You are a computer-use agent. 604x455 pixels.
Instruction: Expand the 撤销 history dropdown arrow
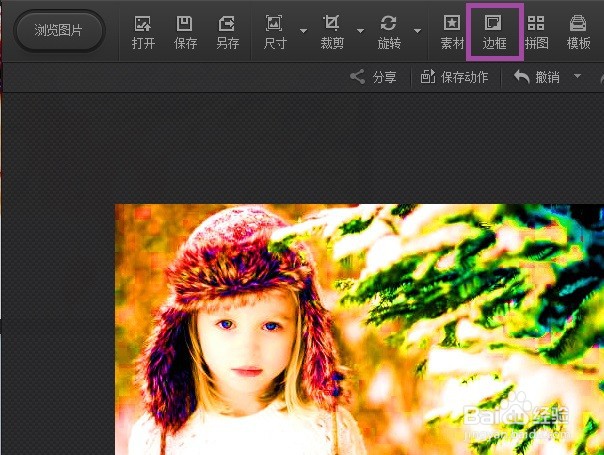coord(577,76)
